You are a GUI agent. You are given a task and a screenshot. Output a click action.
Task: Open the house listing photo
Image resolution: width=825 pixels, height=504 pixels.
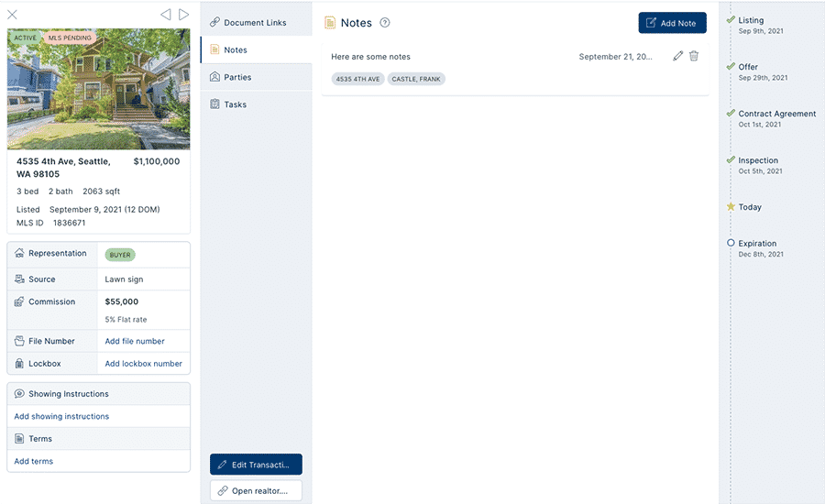[x=98, y=89]
